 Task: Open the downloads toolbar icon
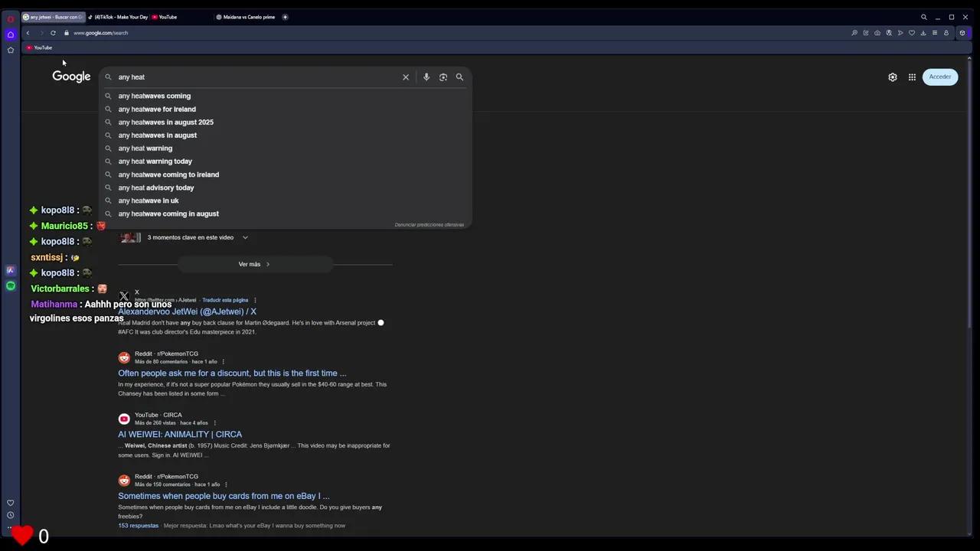click(923, 33)
